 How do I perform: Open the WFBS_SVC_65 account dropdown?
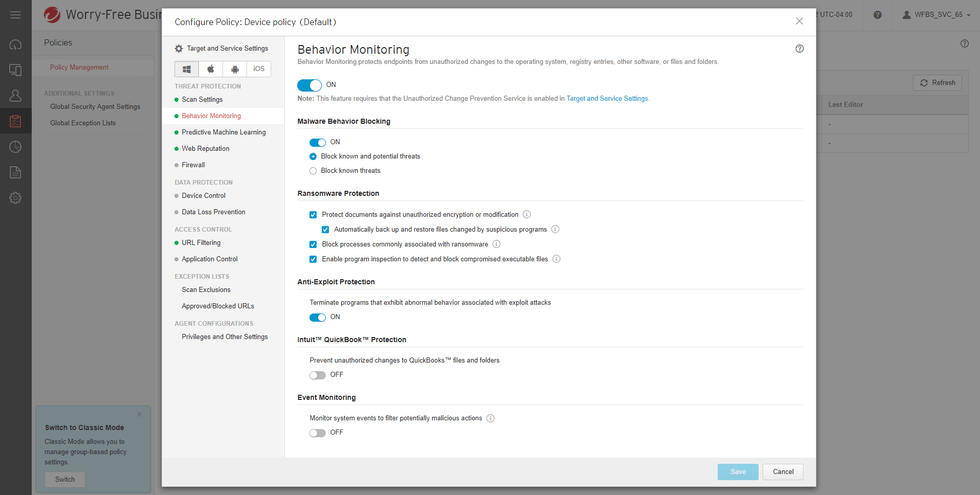(936, 15)
